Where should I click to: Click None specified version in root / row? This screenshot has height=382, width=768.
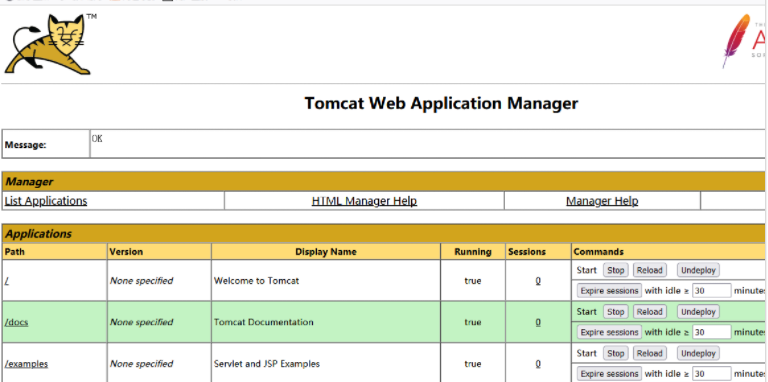pyautogui.click(x=141, y=281)
